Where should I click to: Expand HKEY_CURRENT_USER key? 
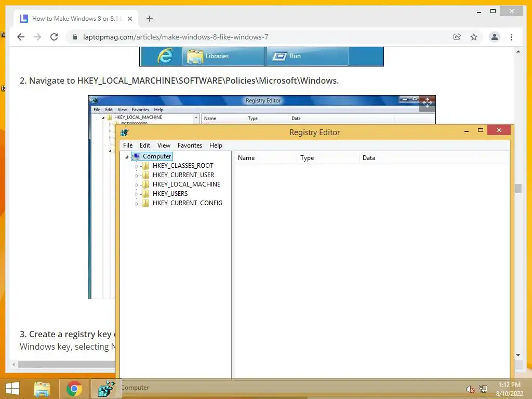coord(137,176)
